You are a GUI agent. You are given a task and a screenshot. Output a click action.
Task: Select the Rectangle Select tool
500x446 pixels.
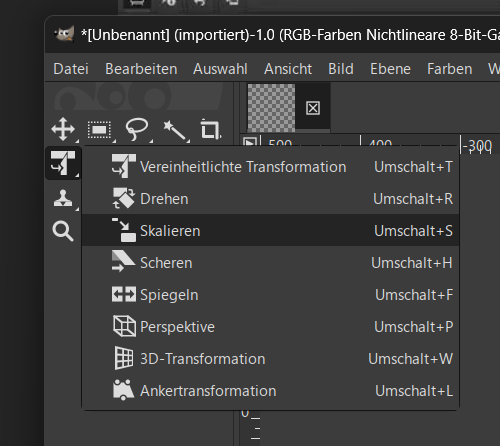click(99, 129)
